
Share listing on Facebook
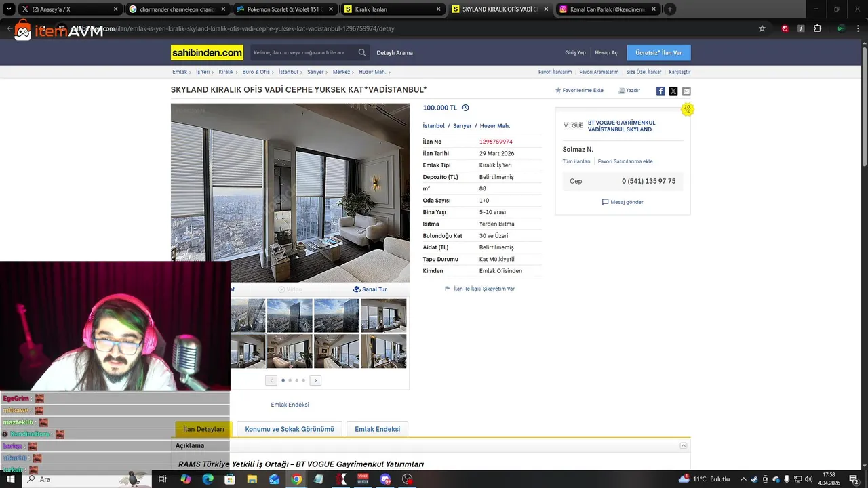tap(660, 91)
